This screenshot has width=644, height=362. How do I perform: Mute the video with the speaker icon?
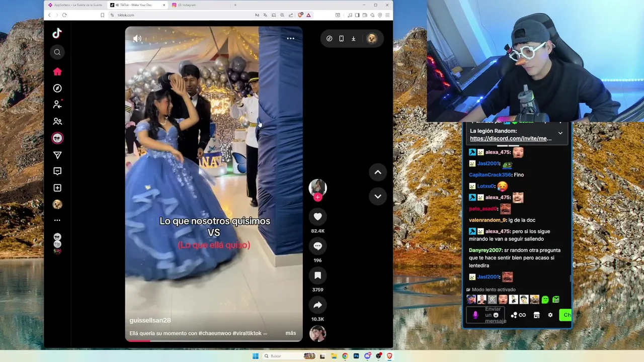(x=137, y=39)
